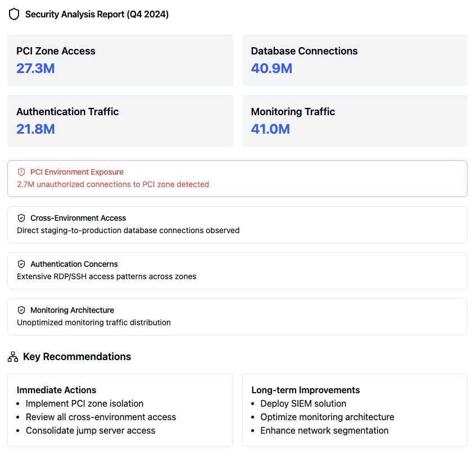Click the shield icon beside Security Analysis Report
The height and width of the screenshot is (455, 476).
pos(13,14)
